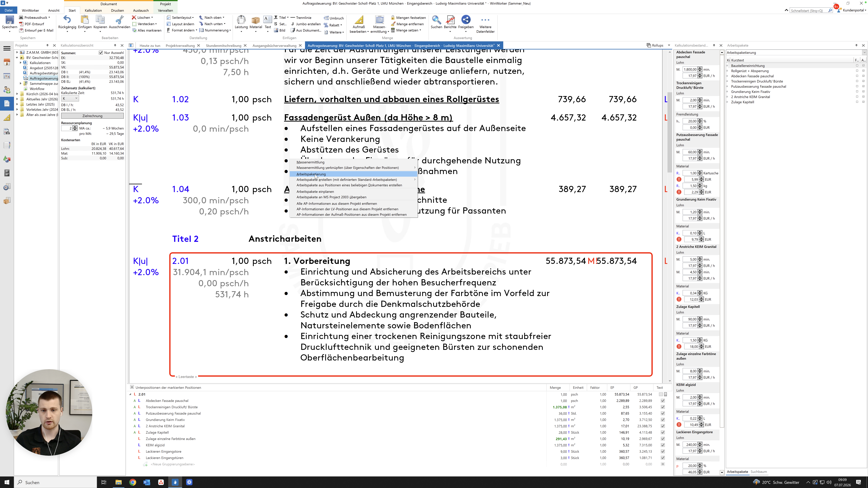Viewport: 868px width, 488px height.
Task: Toggle the Nur Auswahl checkbox
Action: coord(101,53)
